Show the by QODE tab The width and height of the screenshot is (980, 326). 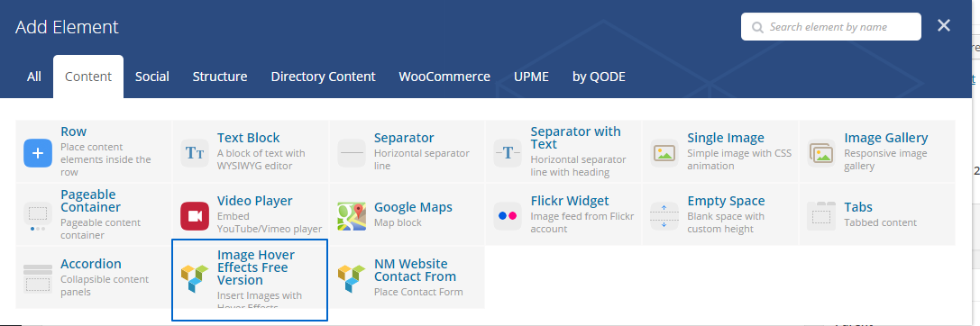click(x=599, y=77)
